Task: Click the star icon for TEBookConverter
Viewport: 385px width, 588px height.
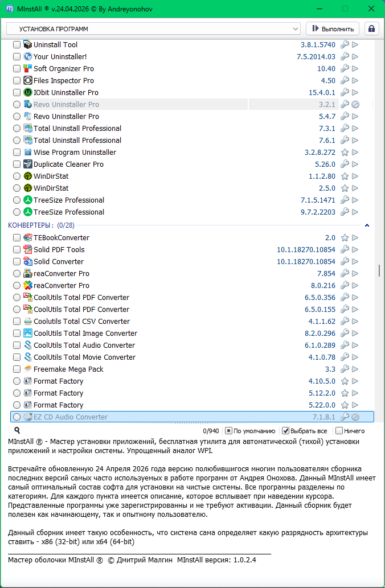Action: (345, 238)
